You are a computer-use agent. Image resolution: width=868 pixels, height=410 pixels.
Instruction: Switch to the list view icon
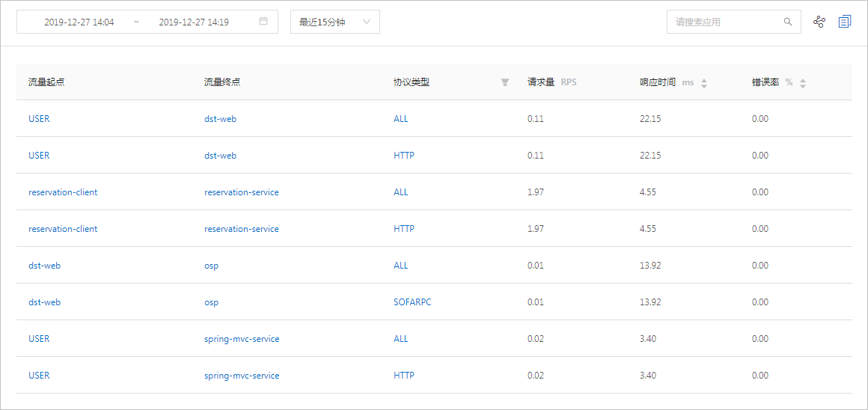845,22
